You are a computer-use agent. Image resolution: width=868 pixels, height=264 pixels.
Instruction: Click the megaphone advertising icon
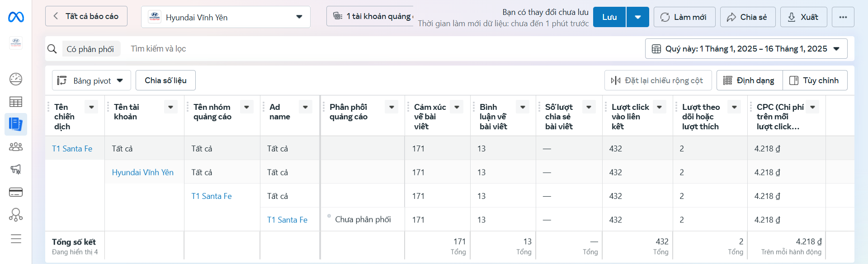16,170
